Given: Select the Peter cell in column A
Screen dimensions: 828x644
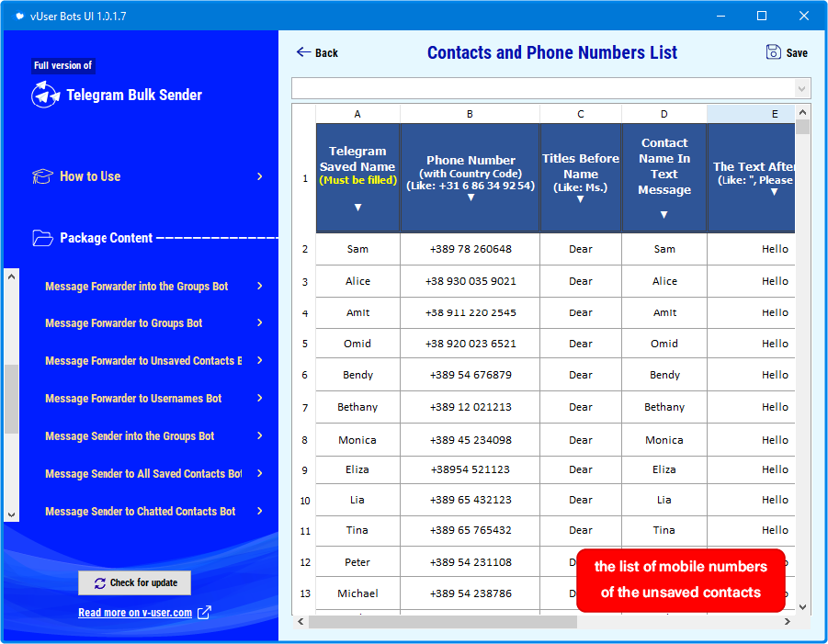Looking at the screenshot, I should click(358, 562).
